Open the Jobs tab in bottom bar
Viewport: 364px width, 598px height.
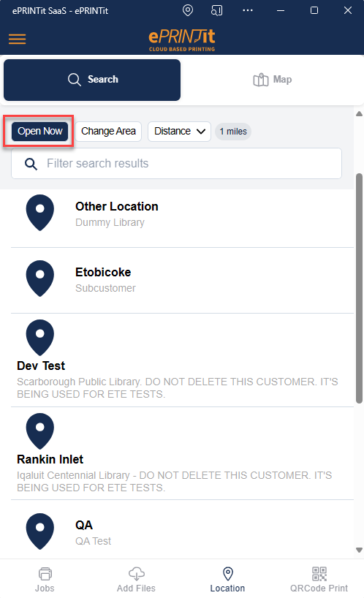click(45, 579)
